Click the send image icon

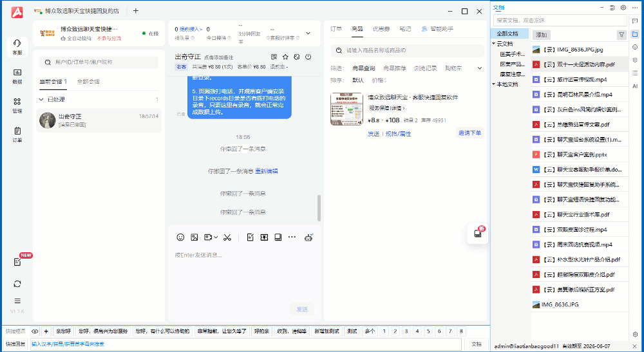coord(194,237)
